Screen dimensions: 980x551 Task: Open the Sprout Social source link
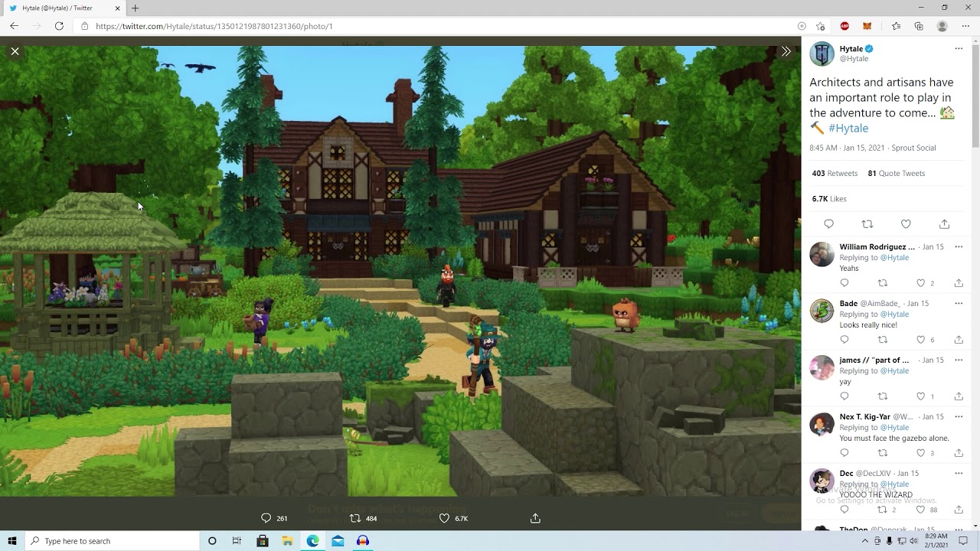click(913, 148)
